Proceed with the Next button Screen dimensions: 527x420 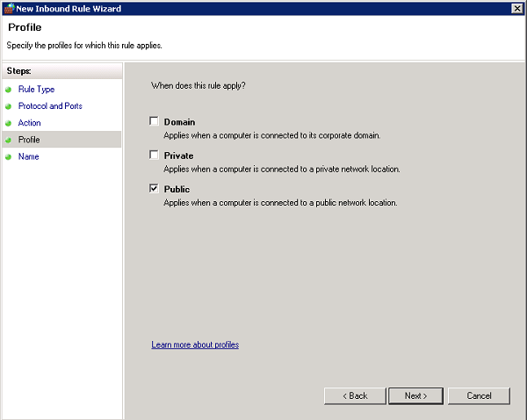416,395
